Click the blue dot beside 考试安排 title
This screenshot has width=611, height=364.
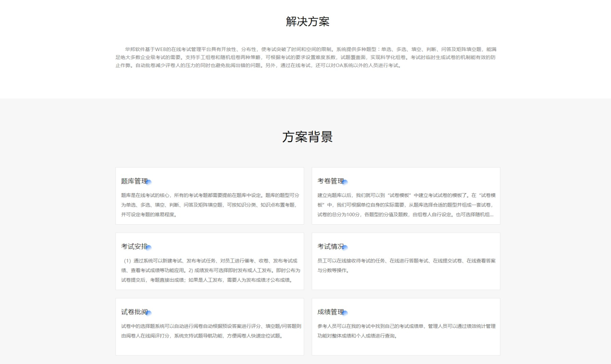click(149, 247)
